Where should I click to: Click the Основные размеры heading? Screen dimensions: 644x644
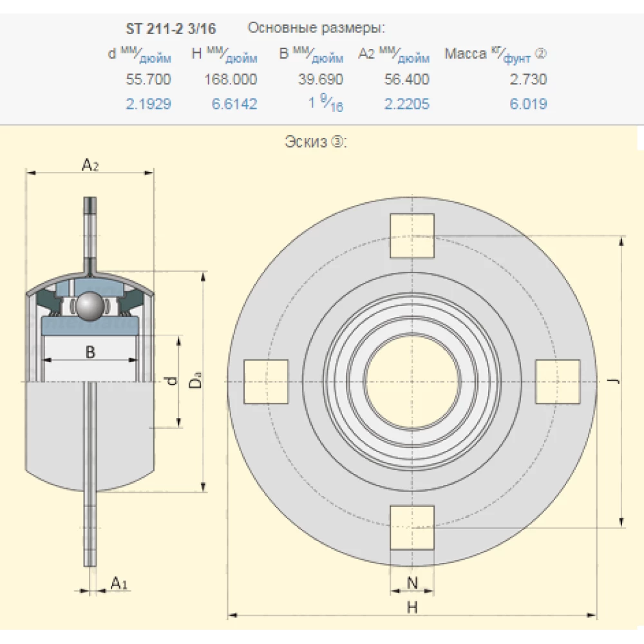click(x=316, y=28)
